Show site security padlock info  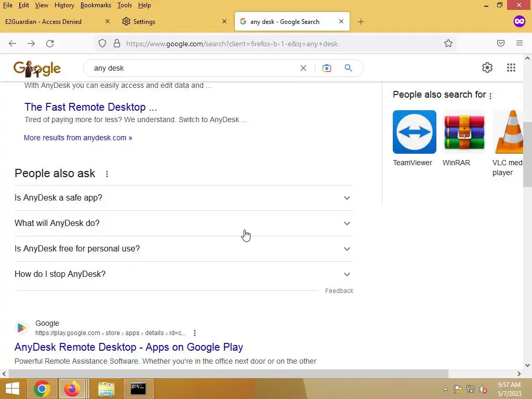pos(117,44)
